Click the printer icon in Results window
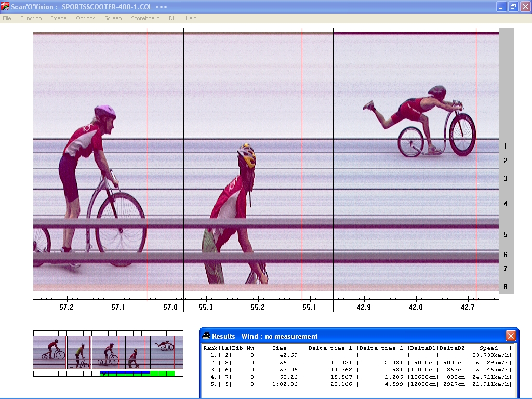The image size is (532, 399). click(x=206, y=336)
